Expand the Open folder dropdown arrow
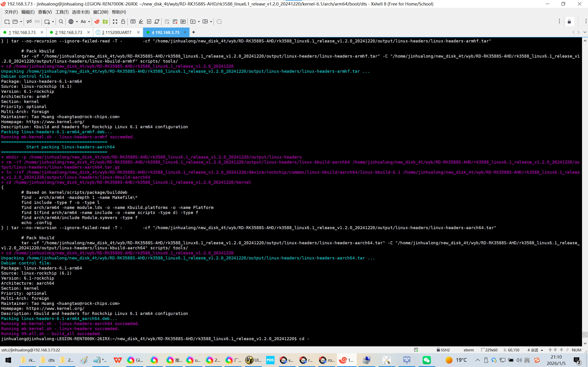Viewport: 588px width, 367px height. pyautogui.click(x=21, y=22)
